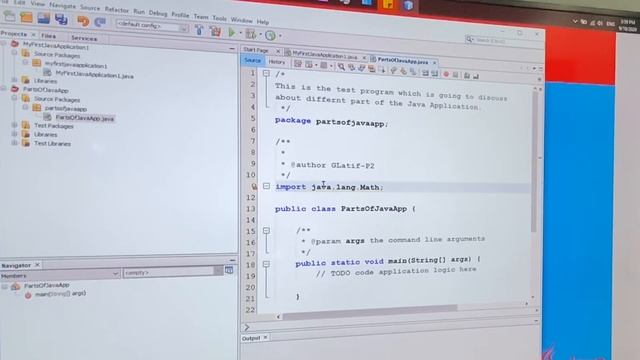640x360 pixels.
Task: Click the Find Selection magnifier icon in editor toolbar
Action: pos(341,67)
